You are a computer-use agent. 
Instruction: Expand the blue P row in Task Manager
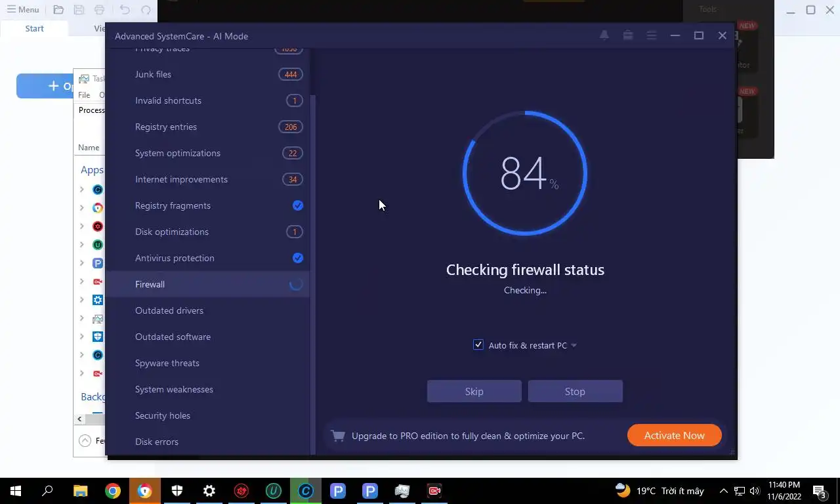[x=81, y=263]
